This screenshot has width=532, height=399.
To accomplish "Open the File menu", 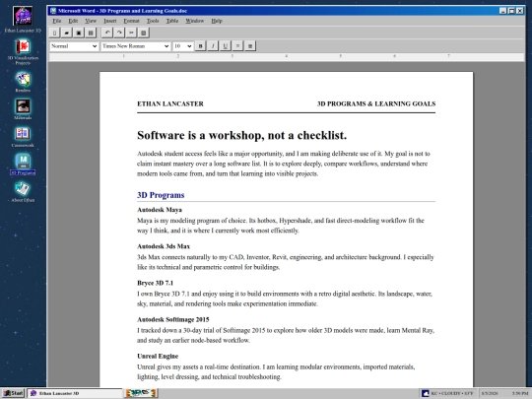I will point(57,21).
